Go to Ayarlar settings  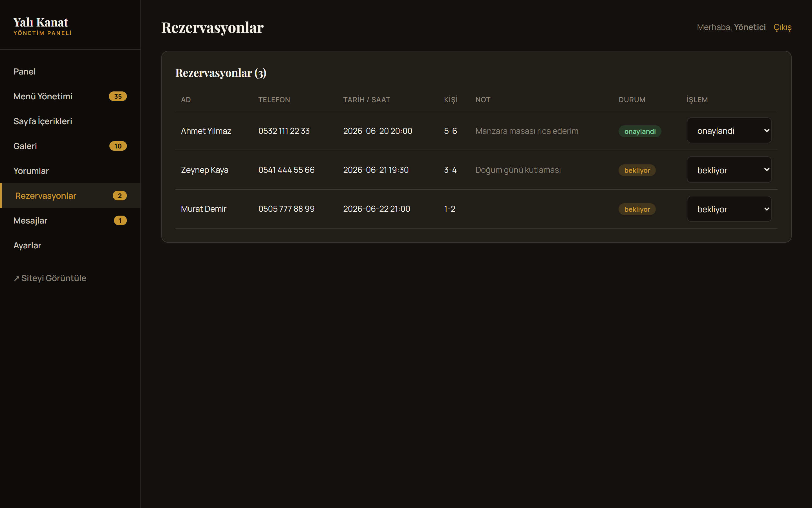pos(70,246)
